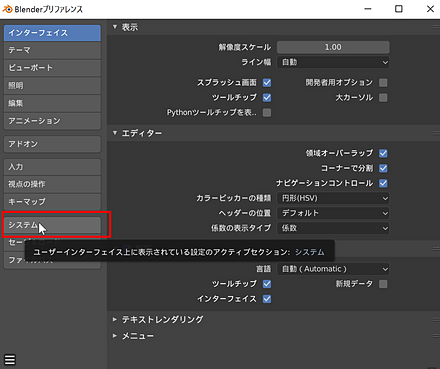This screenshot has width=440, height=369.
Task: Toggle ナビゲーションコントロール checkbox
Action: pos(383,183)
